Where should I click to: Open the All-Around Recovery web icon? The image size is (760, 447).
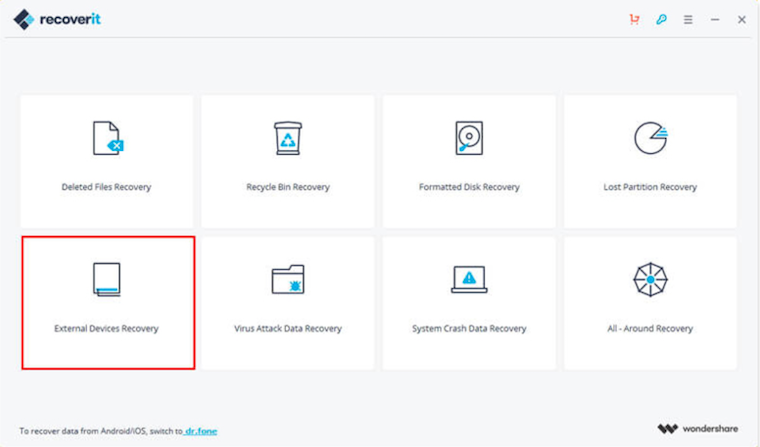click(x=650, y=280)
